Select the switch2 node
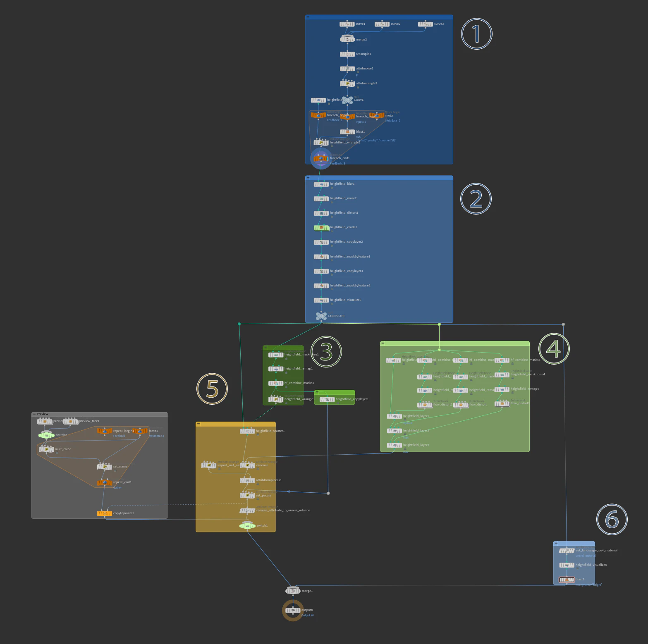This screenshot has height=644, width=648. point(46,435)
